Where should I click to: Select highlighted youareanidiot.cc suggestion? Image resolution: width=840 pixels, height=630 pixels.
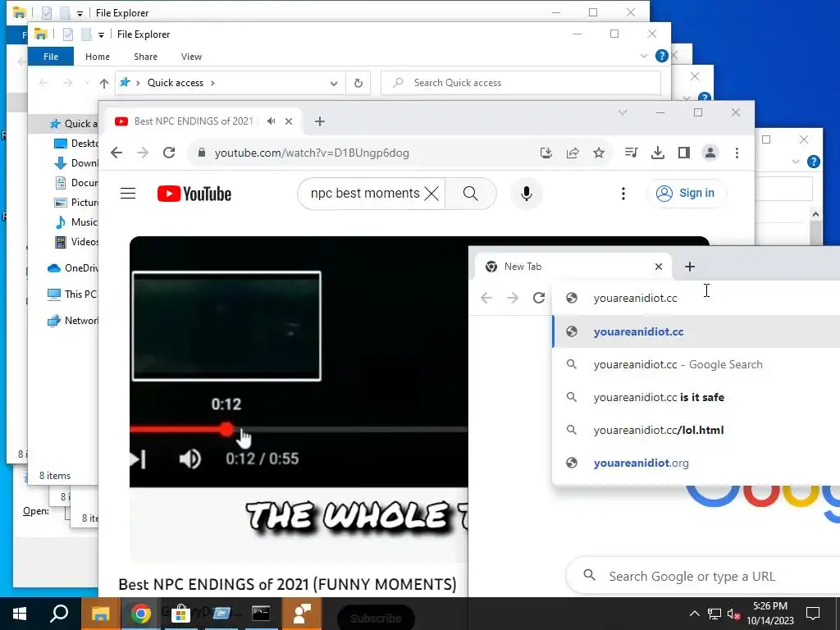coord(696,331)
